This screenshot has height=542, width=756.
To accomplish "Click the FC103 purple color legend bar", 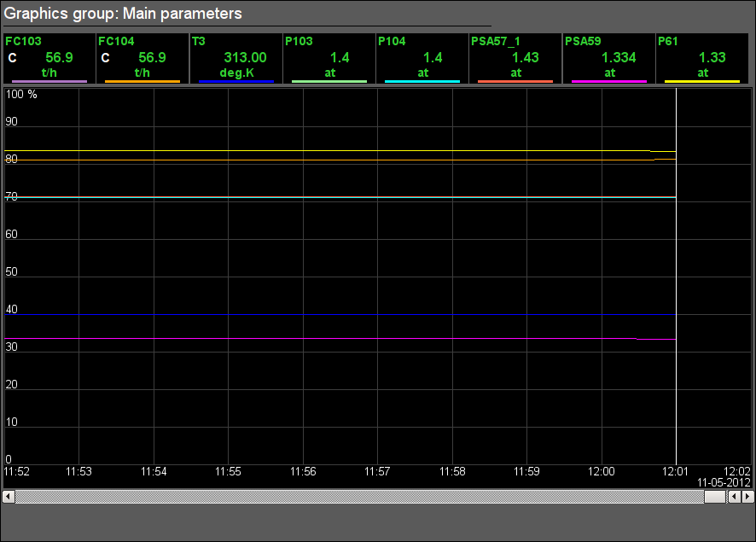I will (x=49, y=81).
